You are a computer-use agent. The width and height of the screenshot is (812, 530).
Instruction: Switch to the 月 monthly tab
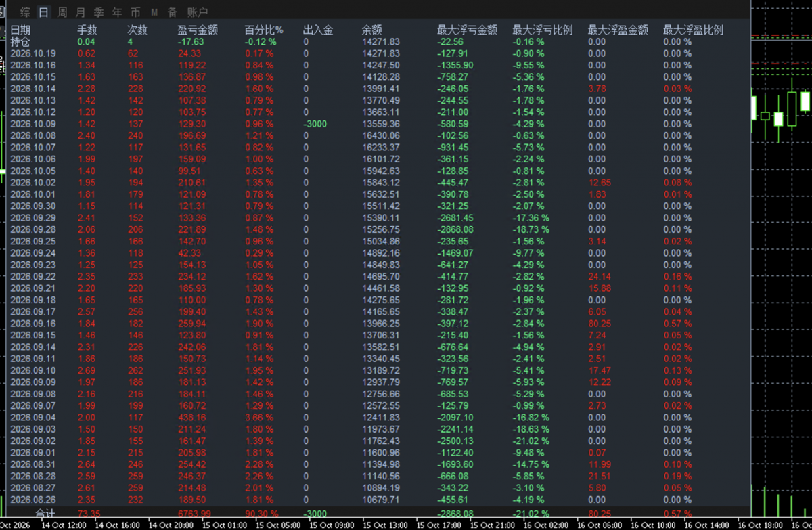click(x=81, y=12)
